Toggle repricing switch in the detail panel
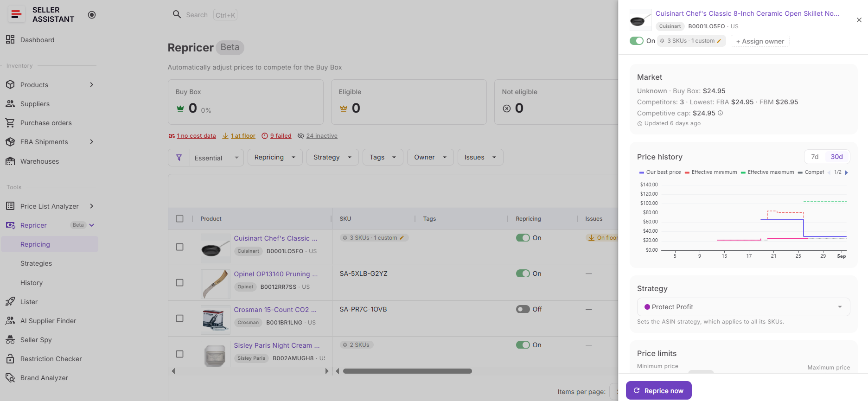 [637, 41]
